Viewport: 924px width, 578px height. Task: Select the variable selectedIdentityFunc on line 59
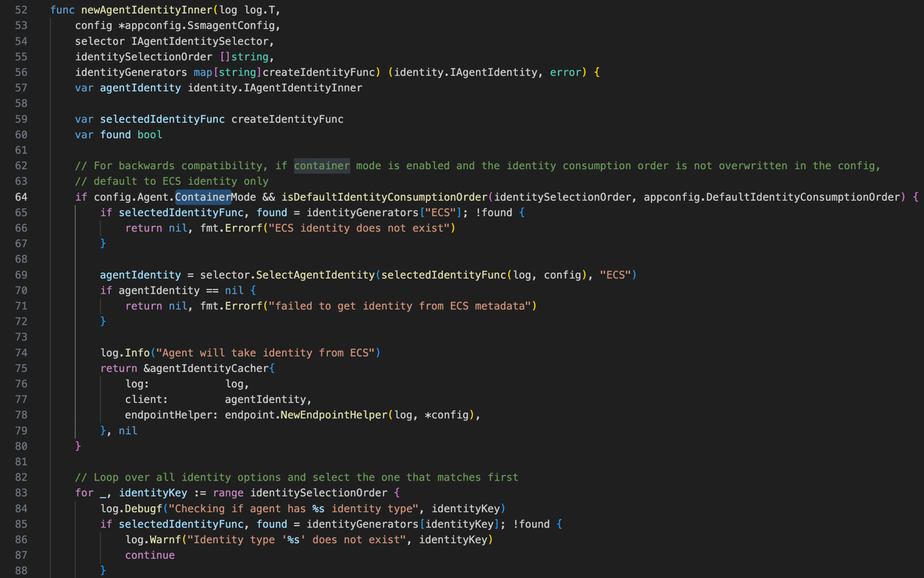(x=161, y=119)
